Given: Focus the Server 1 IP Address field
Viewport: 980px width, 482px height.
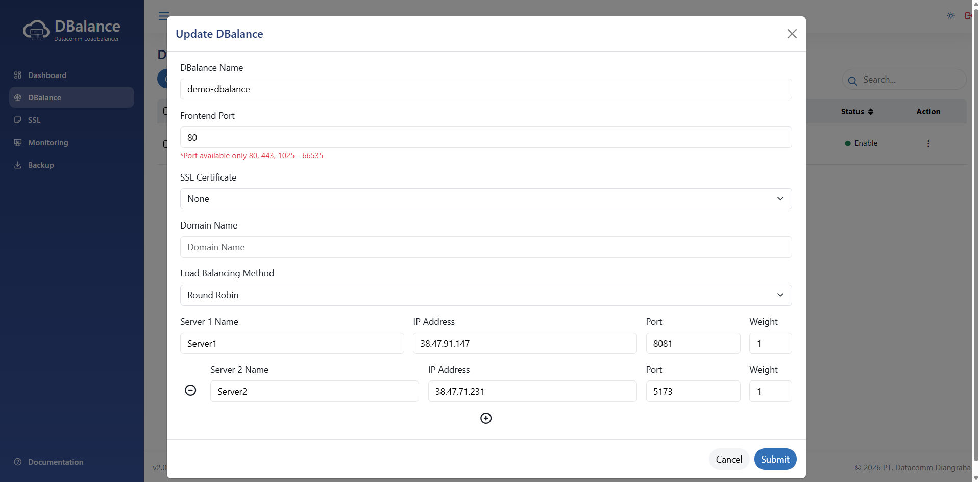Looking at the screenshot, I should [524, 344].
